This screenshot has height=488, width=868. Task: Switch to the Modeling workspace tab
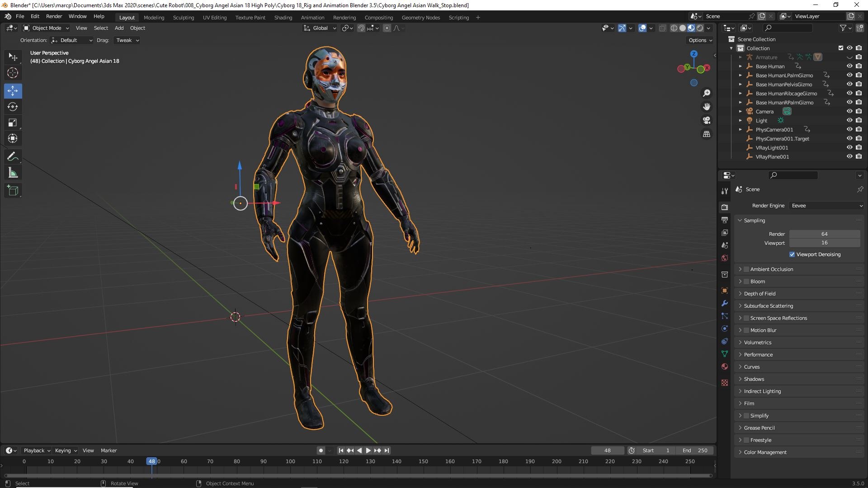pyautogui.click(x=154, y=18)
